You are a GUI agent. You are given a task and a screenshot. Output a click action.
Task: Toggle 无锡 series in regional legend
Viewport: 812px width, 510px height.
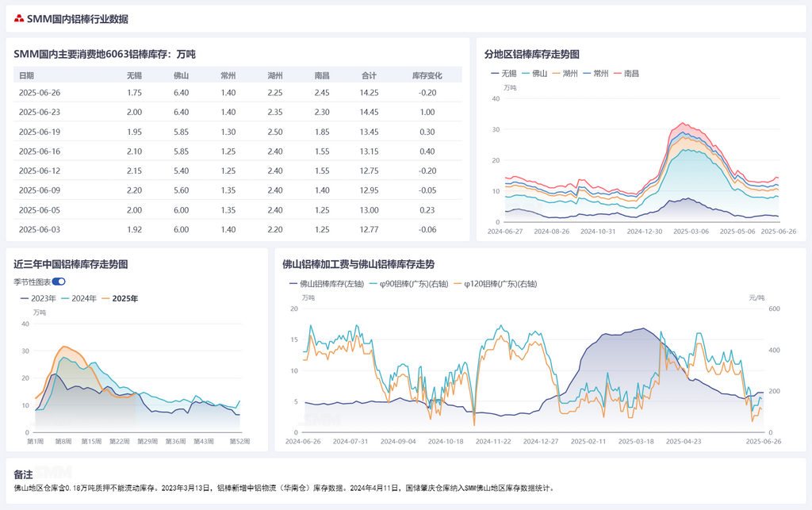[x=504, y=74]
